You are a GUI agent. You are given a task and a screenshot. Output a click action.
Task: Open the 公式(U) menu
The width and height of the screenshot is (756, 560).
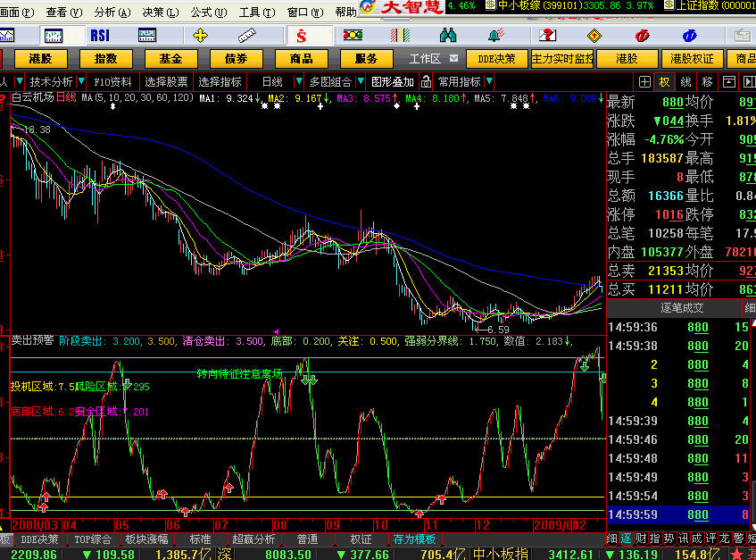(208, 13)
